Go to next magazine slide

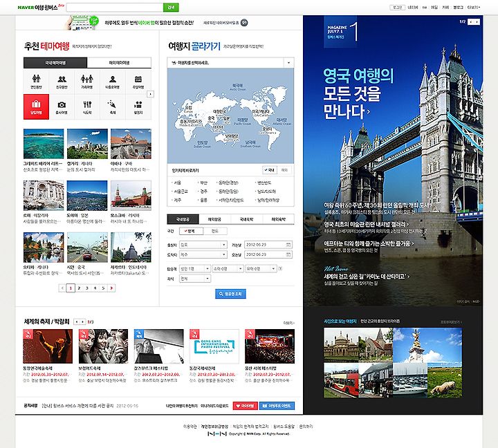coord(477,21)
